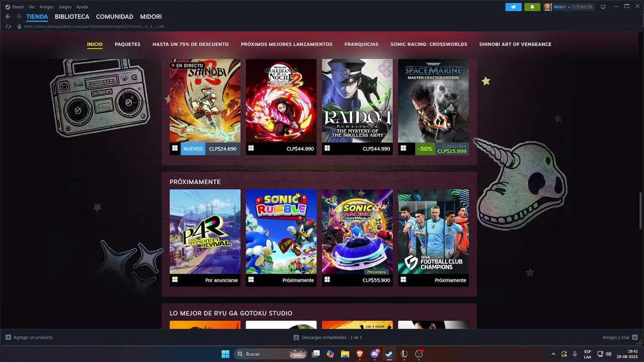Open the Amigos menu

46,7
